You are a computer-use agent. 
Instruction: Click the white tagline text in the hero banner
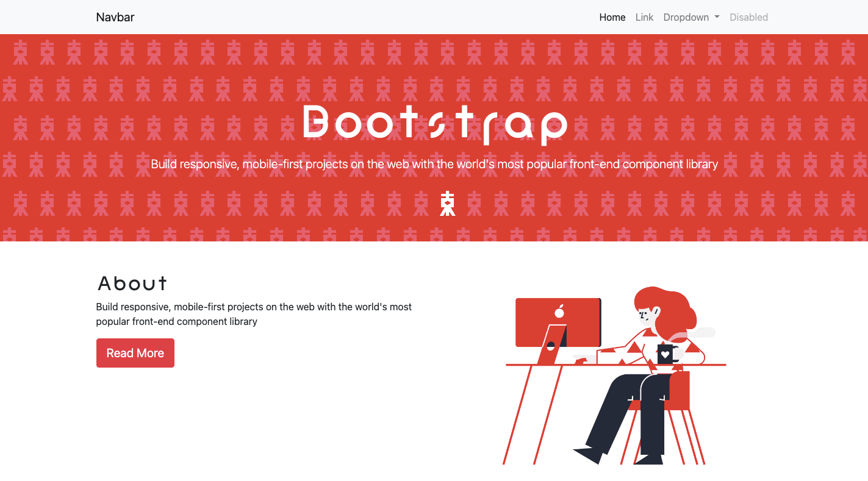pos(434,164)
